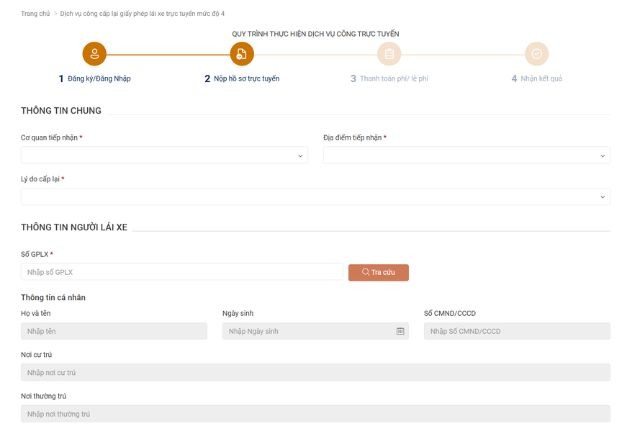Click the step 2 document submission icon
Viewport: 640px width, 427px height.
[x=242, y=54]
